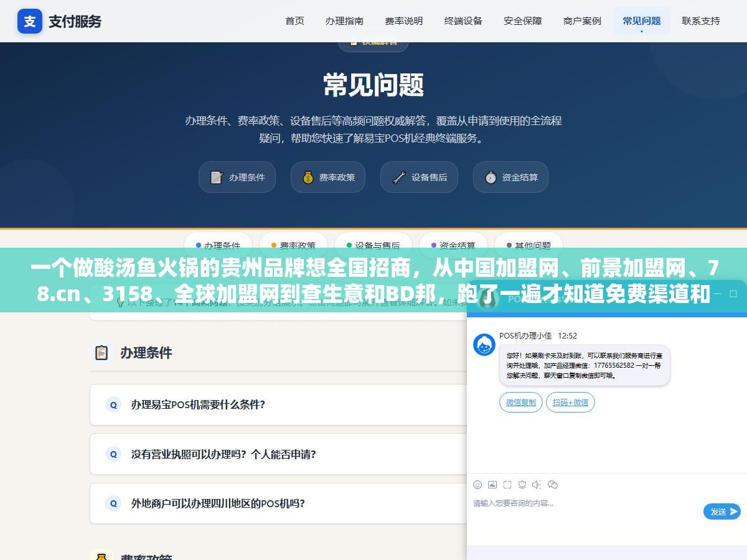Click Q badge of 办理易宝POS机 question
Screen dimensions: 747x560
pos(113,404)
